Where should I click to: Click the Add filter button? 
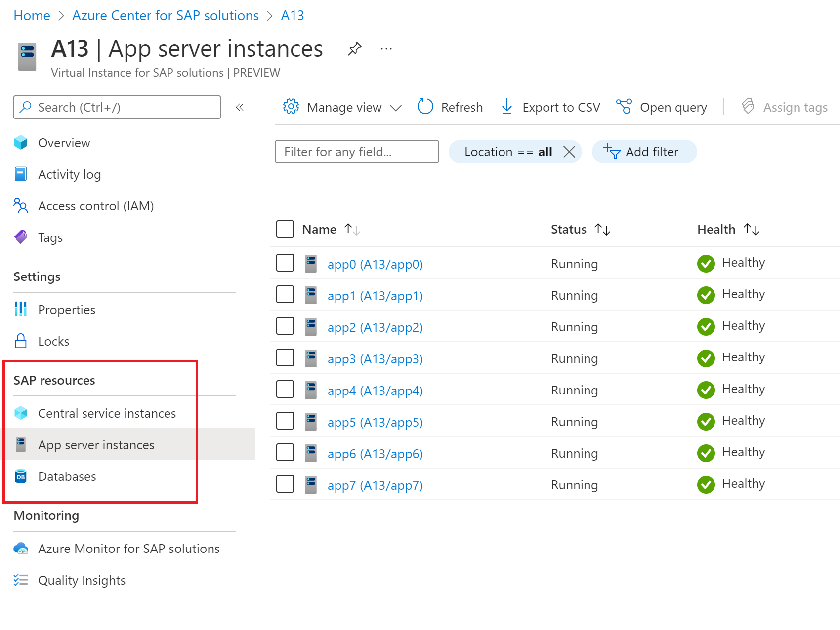click(x=644, y=152)
